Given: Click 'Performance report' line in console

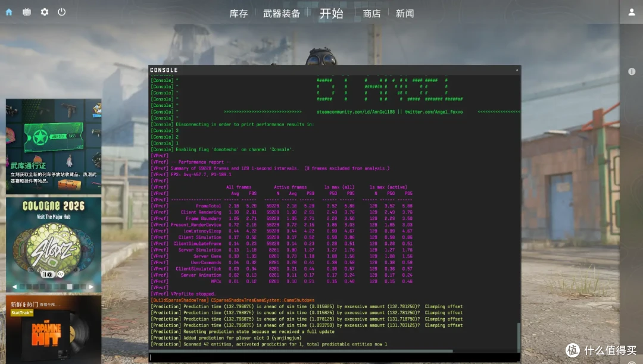Looking at the screenshot, I should coord(201,162).
